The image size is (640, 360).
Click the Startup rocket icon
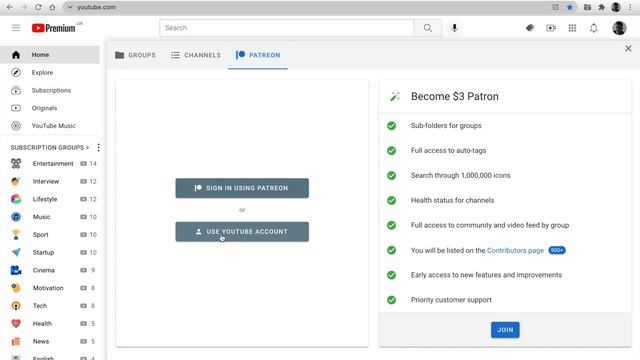pyautogui.click(x=16, y=252)
